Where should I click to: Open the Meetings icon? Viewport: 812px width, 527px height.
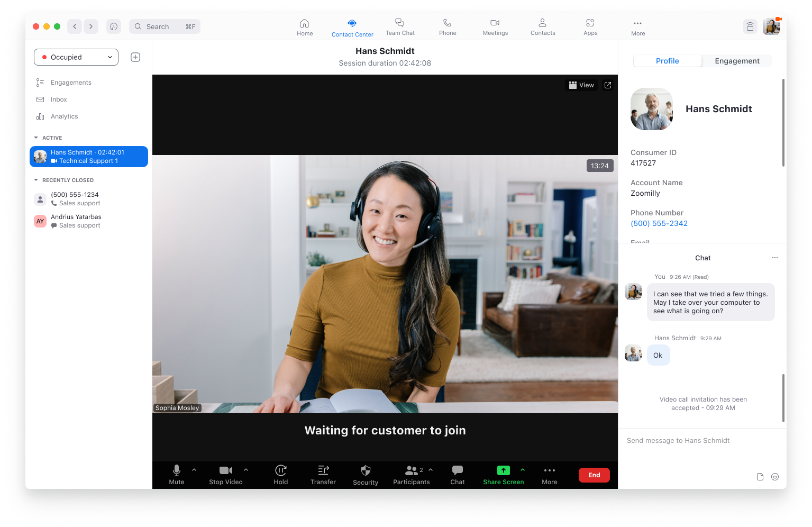495,26
